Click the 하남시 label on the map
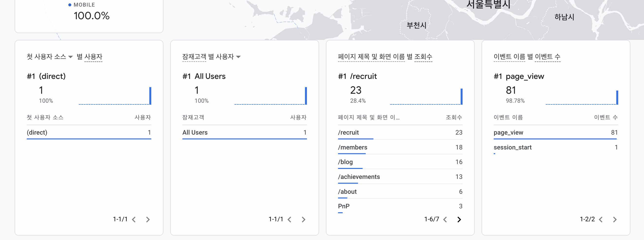 pyautogui.click(x=564, y=17)
